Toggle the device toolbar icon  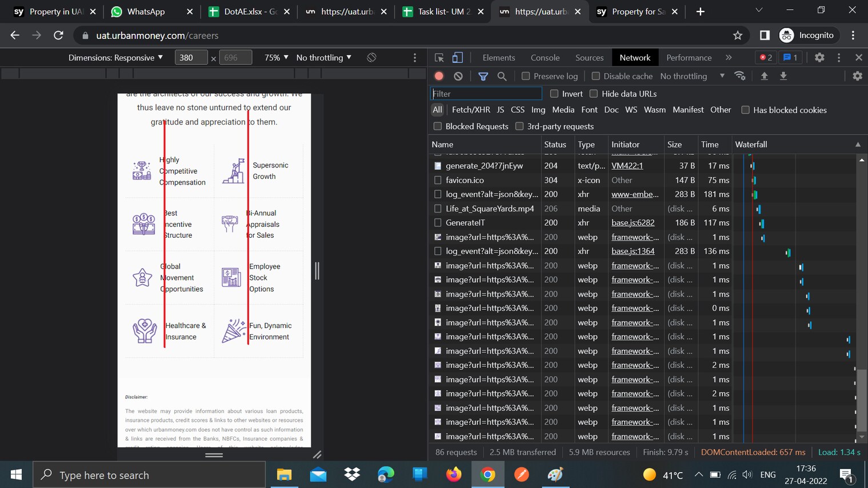pyautogui.click(x=458, y=58)
